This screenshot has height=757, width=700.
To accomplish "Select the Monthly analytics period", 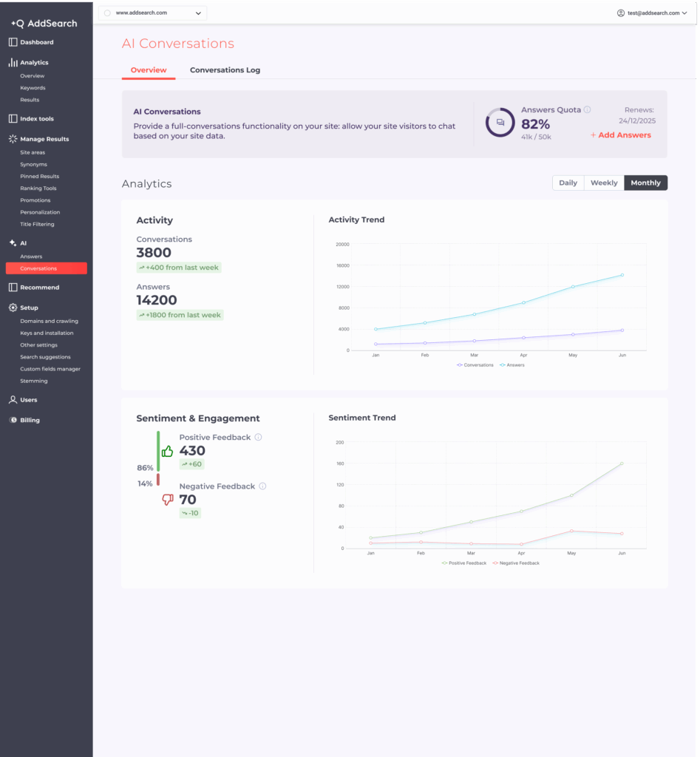I will [x=645, y=183].
